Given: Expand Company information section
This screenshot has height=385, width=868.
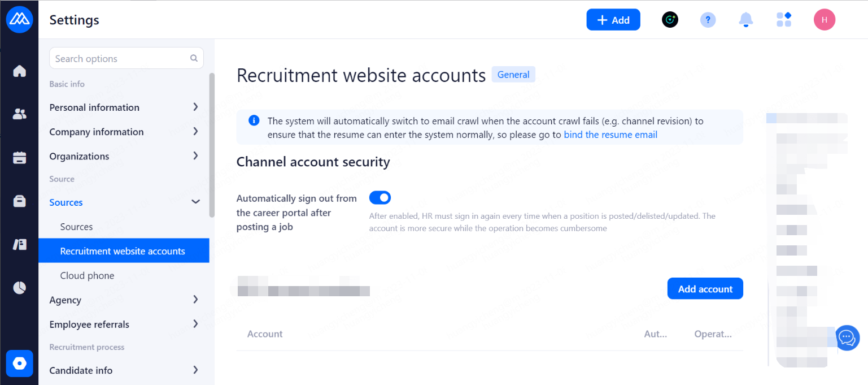Looking at the screenshot, I should tap(123, 132).
